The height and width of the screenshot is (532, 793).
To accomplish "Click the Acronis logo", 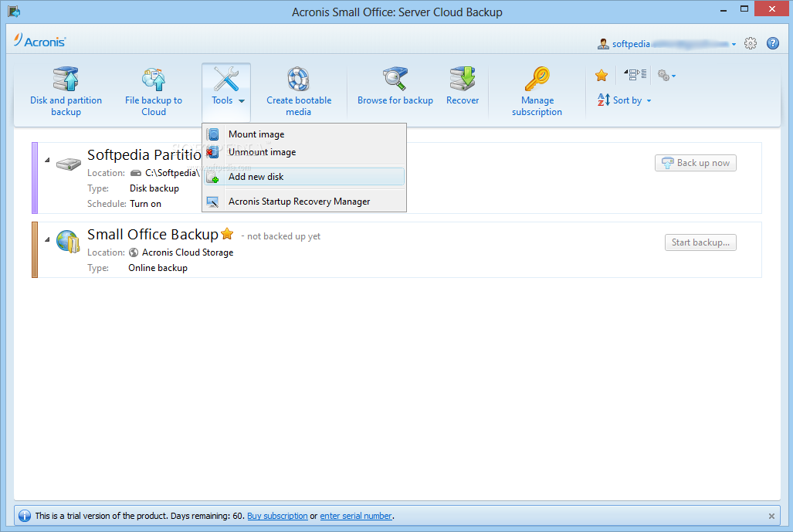I will 40,40.
